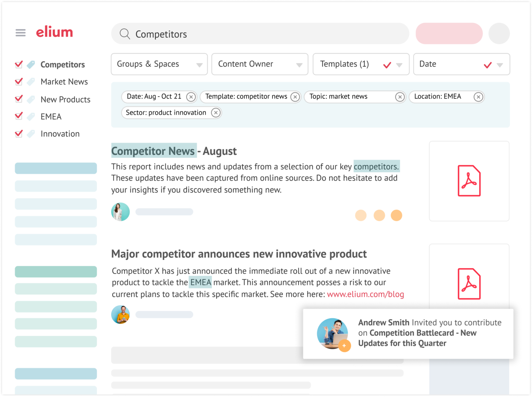This screenshot has height=397, width=532.
Task: Click the tag icon beside Competitors
Action: click(30, 64)
